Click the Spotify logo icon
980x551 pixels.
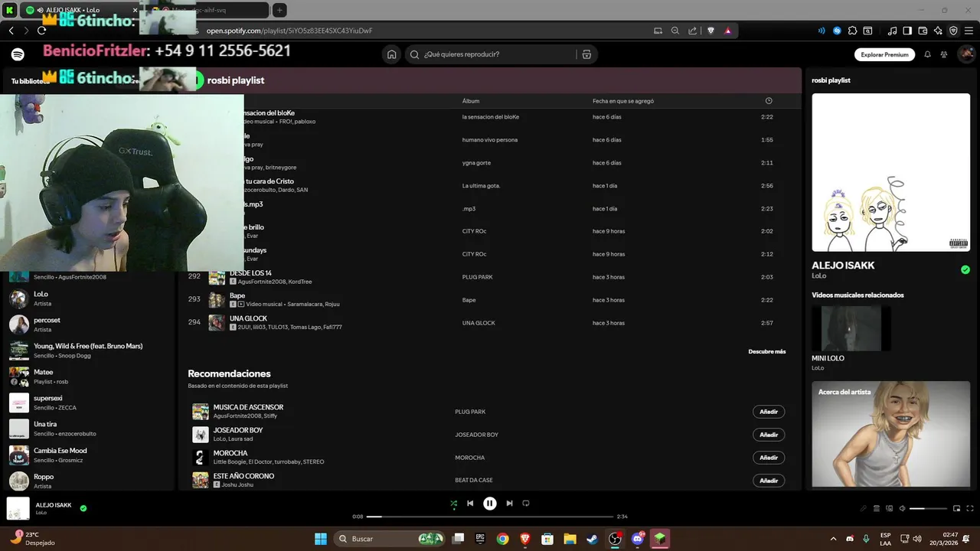coord(18,54)
